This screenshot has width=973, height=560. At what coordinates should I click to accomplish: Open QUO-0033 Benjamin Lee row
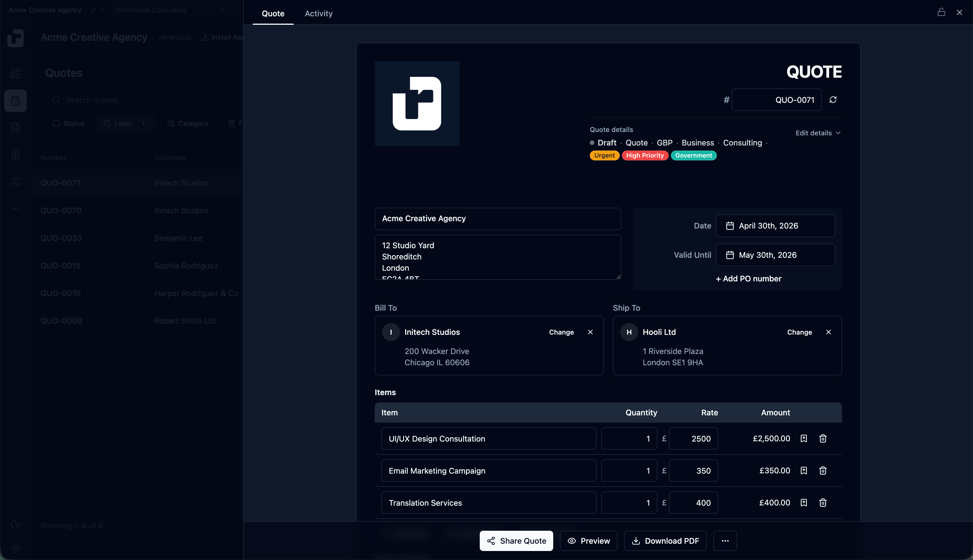(x=138, y=238)
